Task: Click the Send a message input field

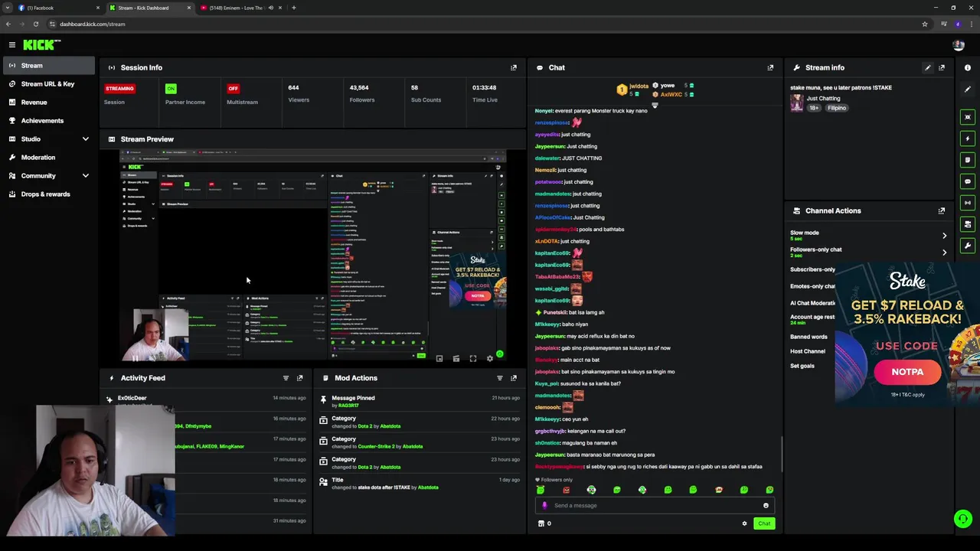Action: tap(655, 505)
